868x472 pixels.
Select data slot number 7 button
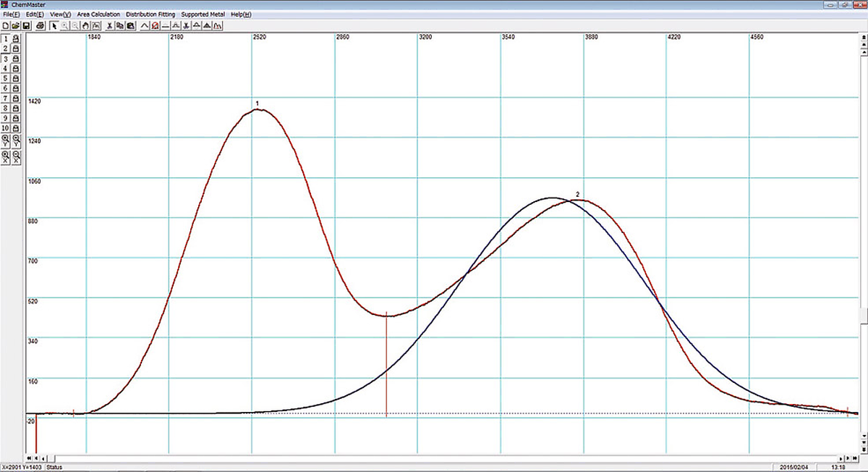6,98
